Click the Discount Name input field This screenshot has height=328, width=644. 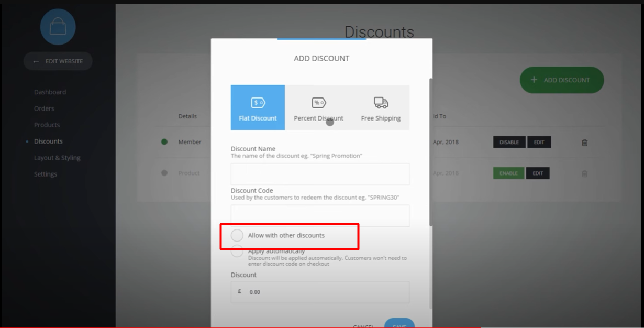click(x=320, y=174)
